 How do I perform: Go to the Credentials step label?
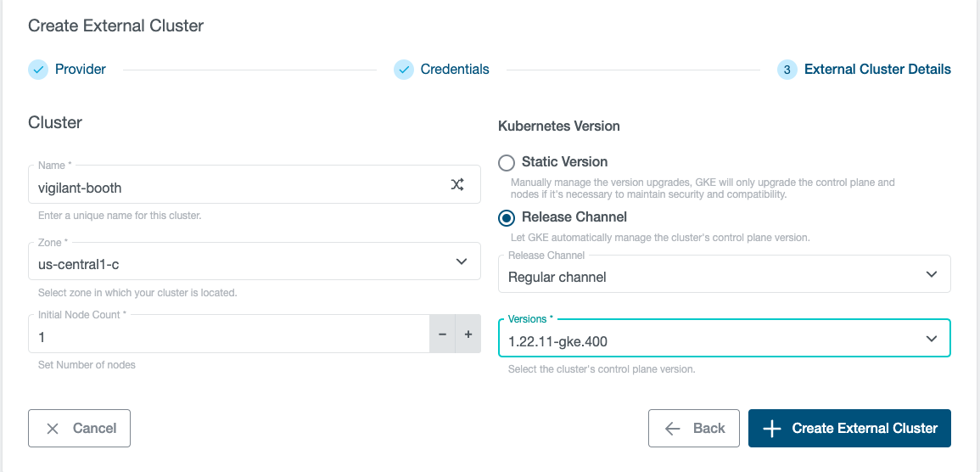(455, 70)
